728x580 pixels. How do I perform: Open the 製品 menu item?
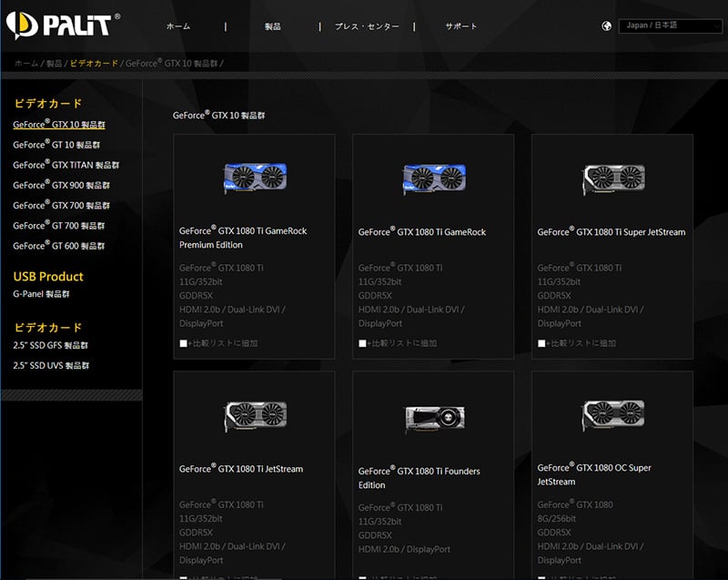(x=272, y=26)
